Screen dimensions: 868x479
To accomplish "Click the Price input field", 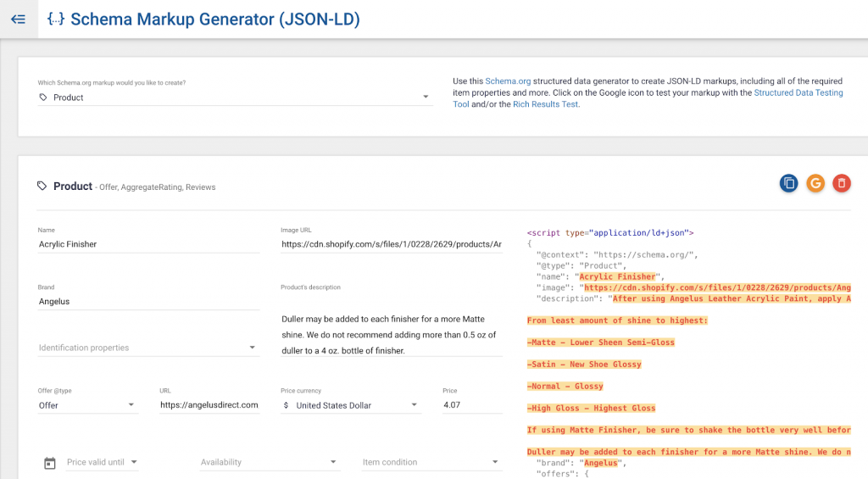I will tap(472, 404).
